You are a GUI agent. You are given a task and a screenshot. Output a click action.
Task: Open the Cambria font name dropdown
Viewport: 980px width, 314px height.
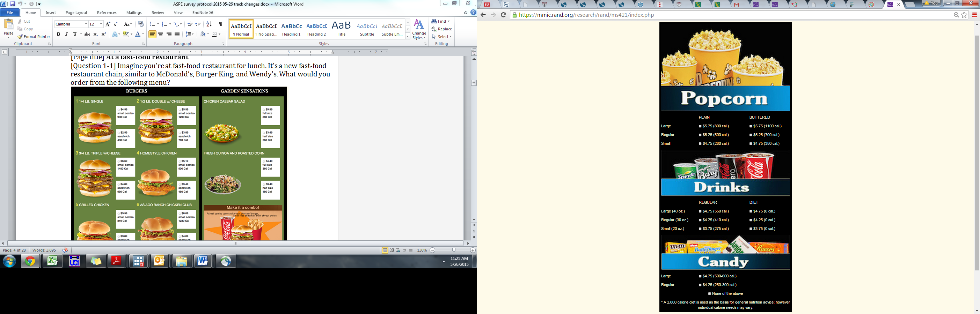(86, 24)
